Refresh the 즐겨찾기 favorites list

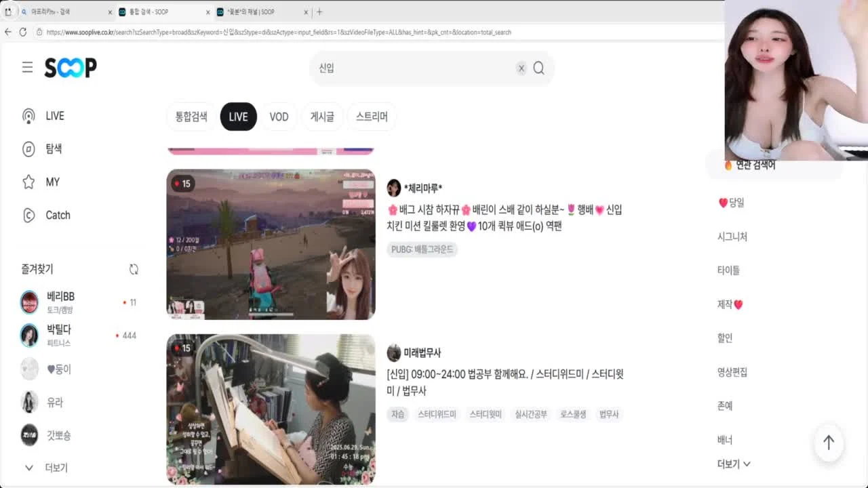[x=134, y=269]
